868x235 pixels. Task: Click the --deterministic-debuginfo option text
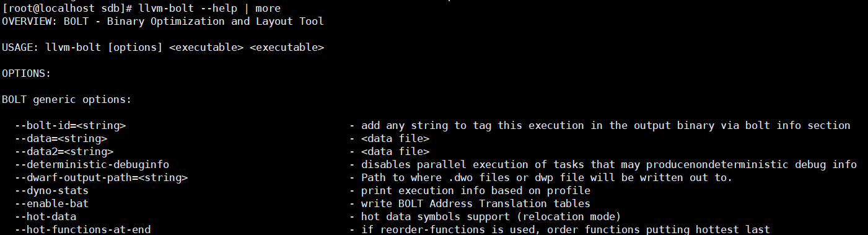(92, 164)
